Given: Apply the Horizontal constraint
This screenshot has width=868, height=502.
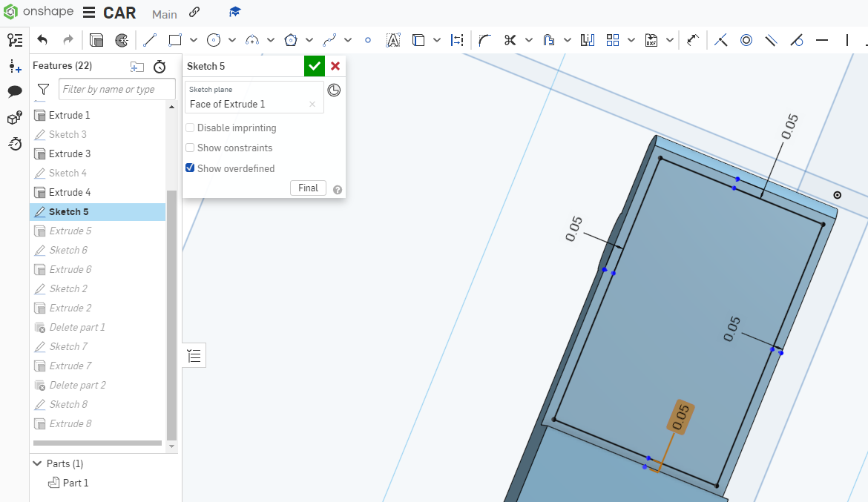Looking at the screenshot, I should pyautogui.click(x=822, y=40).
